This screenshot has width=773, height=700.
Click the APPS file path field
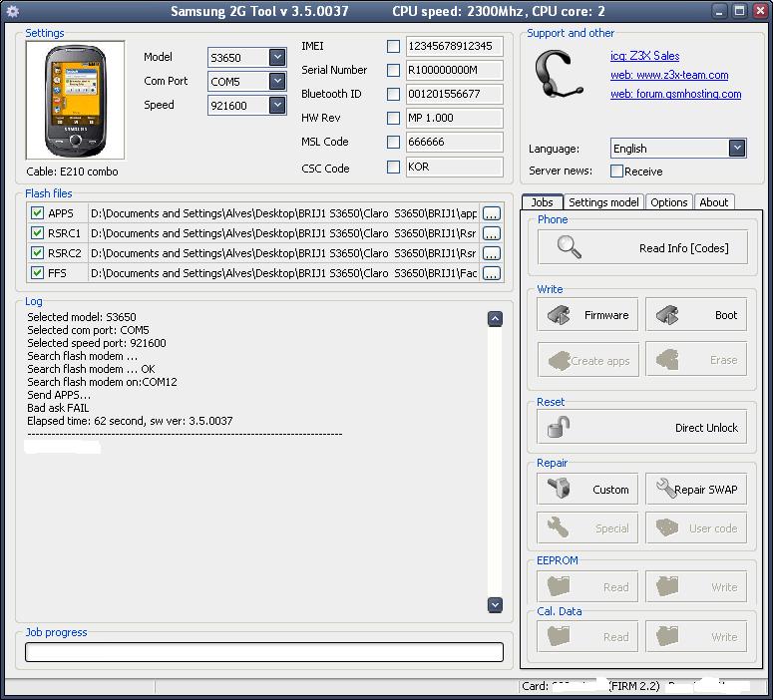(x=284, y=213)
